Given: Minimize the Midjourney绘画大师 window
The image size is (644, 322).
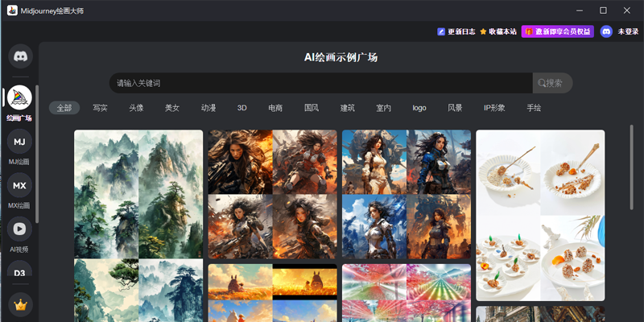Looking at the screenshot, I should (580, 10).
